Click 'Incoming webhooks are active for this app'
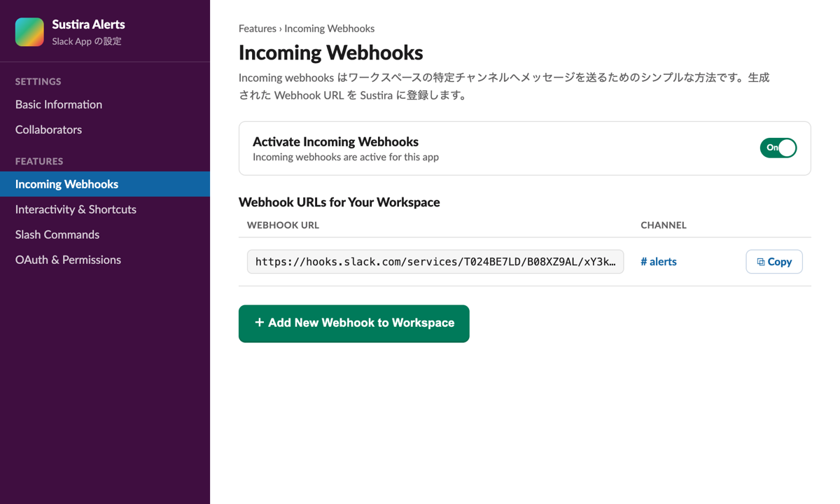Screen dimensions: 840x504 (x=346, y=157)
